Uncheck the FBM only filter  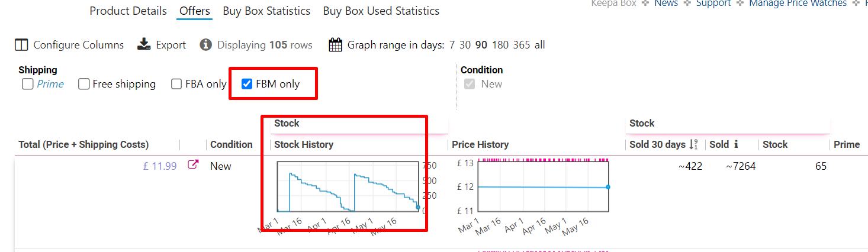coord(247,84)
